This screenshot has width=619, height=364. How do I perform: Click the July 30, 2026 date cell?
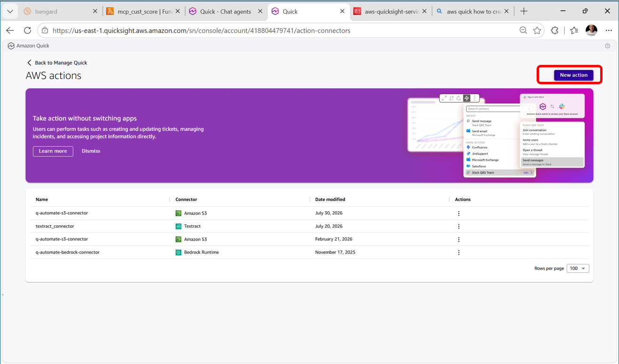click(329, 213)
